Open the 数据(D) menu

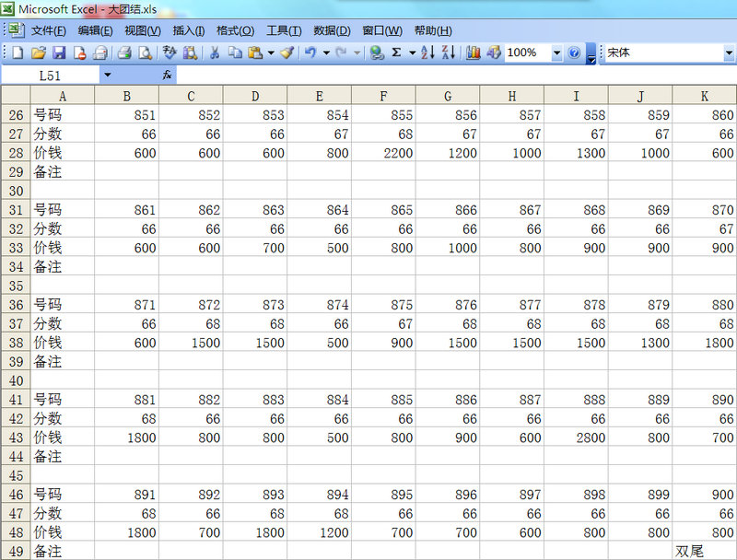(332, 30)
